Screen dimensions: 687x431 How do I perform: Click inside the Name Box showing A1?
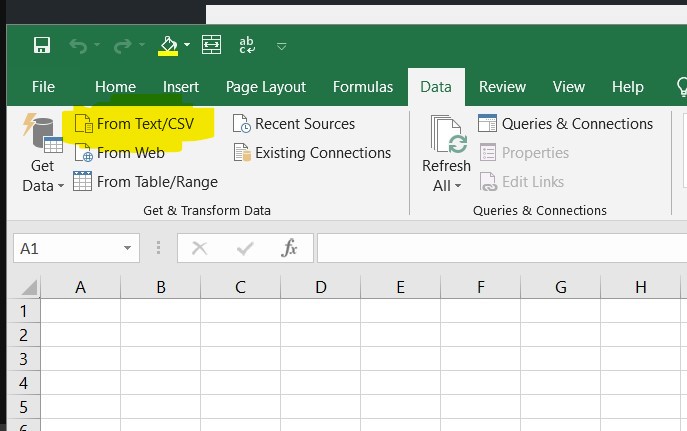point(66,248)
